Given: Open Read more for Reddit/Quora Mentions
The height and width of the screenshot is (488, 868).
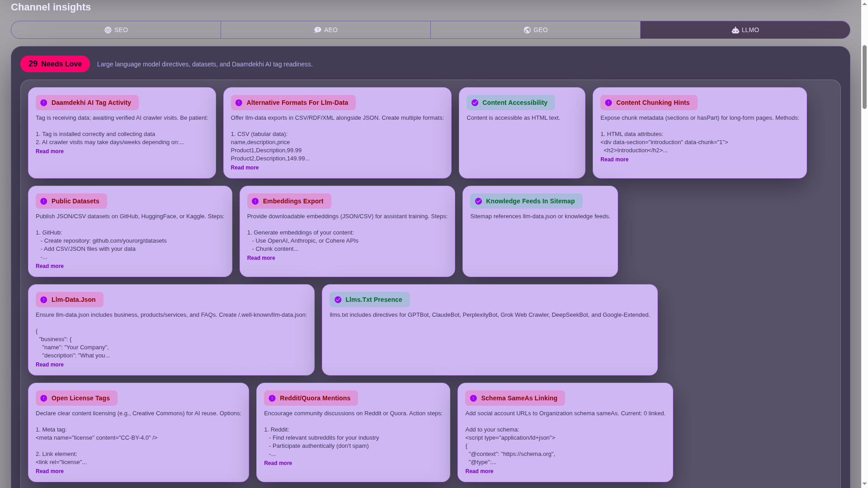Looking at the screenshot, I should (x=278, y=464).
